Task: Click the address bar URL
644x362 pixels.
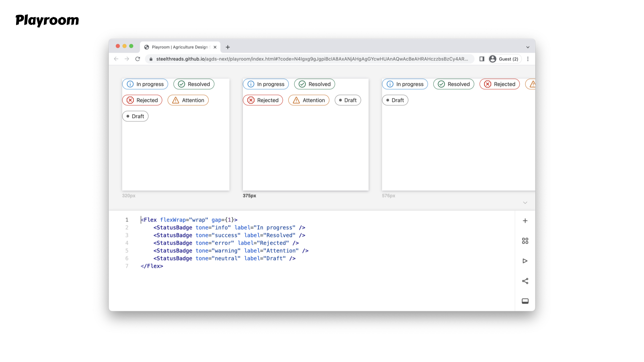Action: [x=312, y=59]
